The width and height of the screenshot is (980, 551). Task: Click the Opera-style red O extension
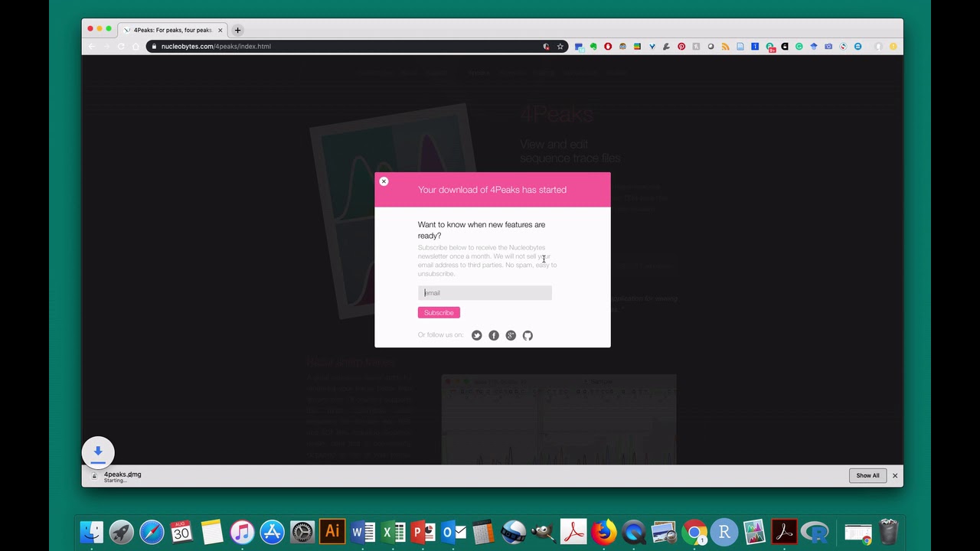point(608,47)
